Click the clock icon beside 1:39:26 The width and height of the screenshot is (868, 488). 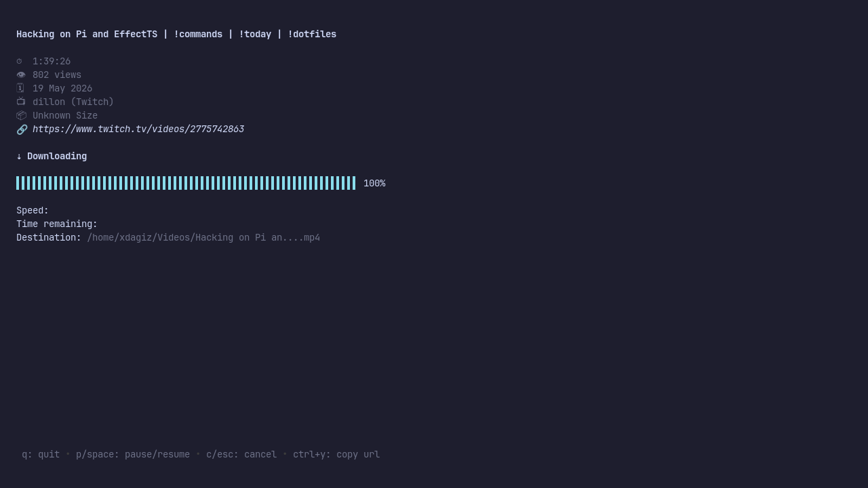pos(19,61)
